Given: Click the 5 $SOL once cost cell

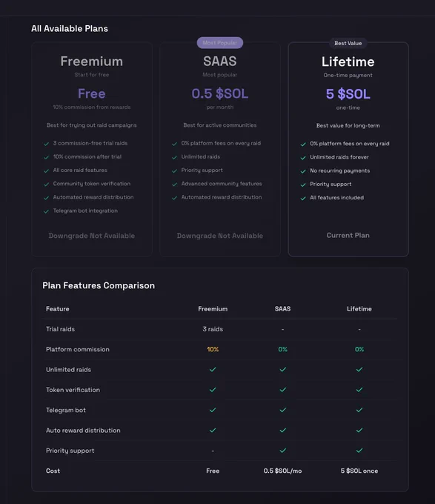Looking at the screenshot, I should pyautogui.click(x=359, y=471).
